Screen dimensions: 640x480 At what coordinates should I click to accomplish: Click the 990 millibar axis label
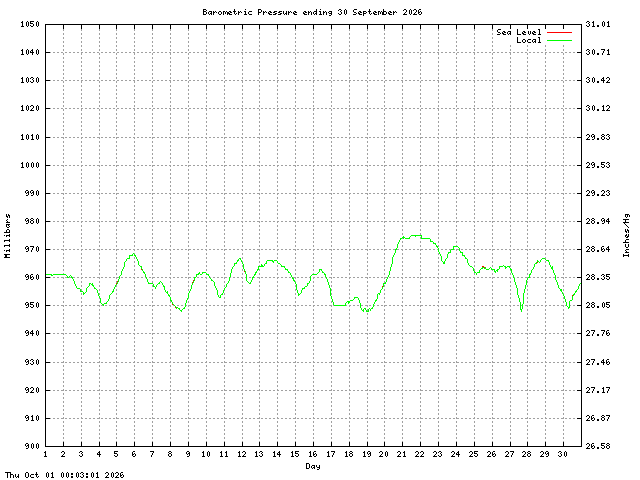(x=32, y=193)
